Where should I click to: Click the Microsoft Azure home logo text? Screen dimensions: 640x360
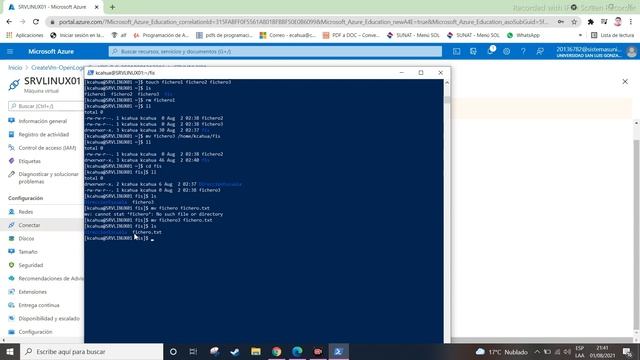tap(51, 51)
